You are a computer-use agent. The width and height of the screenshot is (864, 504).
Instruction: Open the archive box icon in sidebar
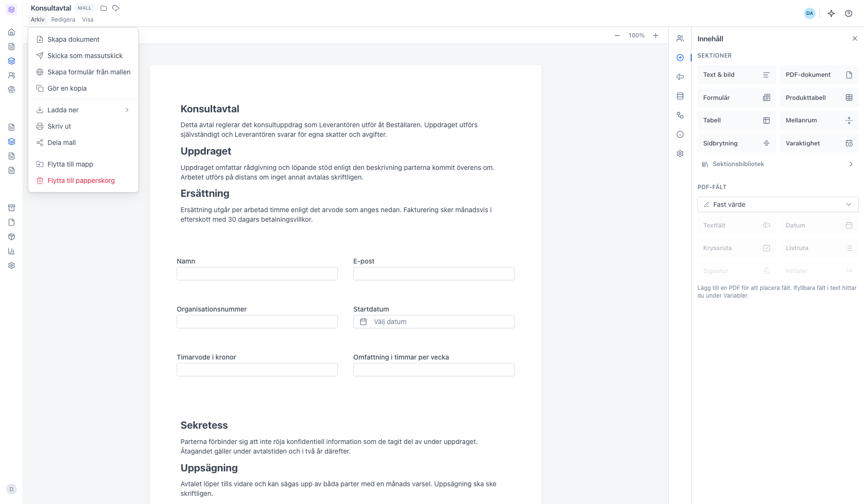tap(12, 208)
